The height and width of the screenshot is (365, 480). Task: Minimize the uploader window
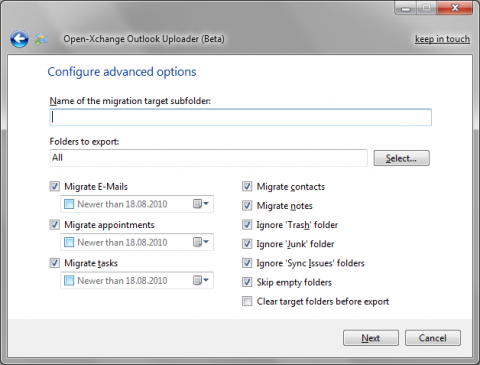pos(406,8)
